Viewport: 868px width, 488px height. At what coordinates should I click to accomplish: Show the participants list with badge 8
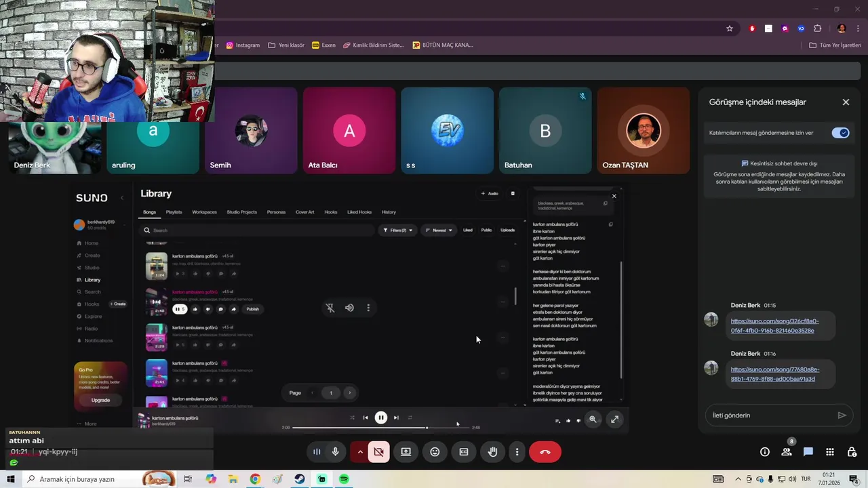pos(787,452)
